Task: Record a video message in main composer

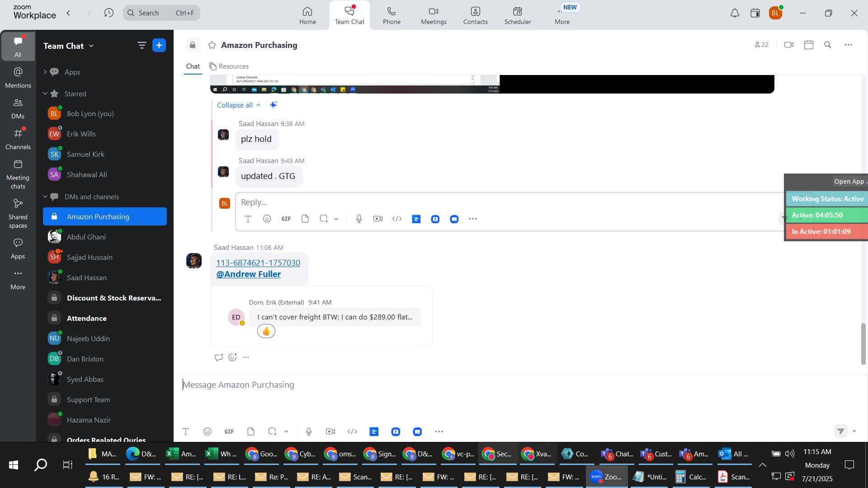Action: click(x=330, y=432)
